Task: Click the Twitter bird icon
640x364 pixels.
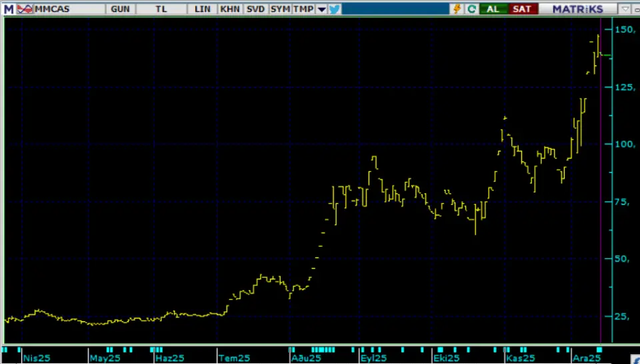Action: [x=334, y=9]
